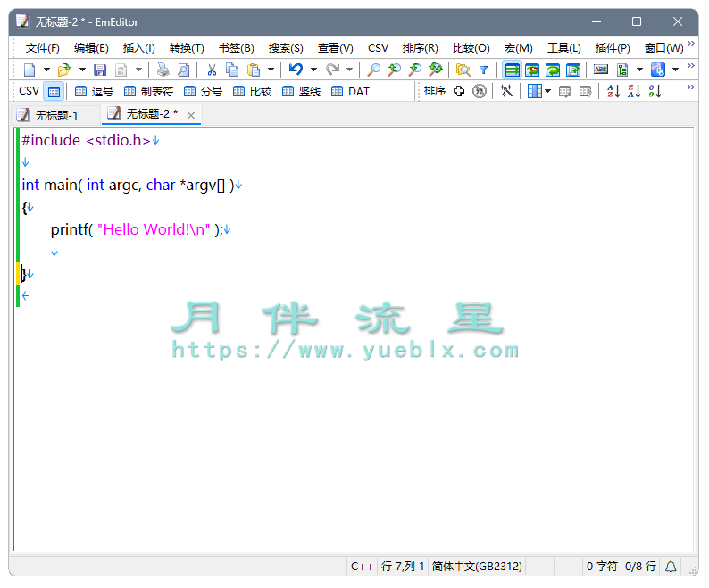The width and height of the screenshot is (709, 588).
Task: Save the document with the floppy icon
Action: [x=100, y=70]
